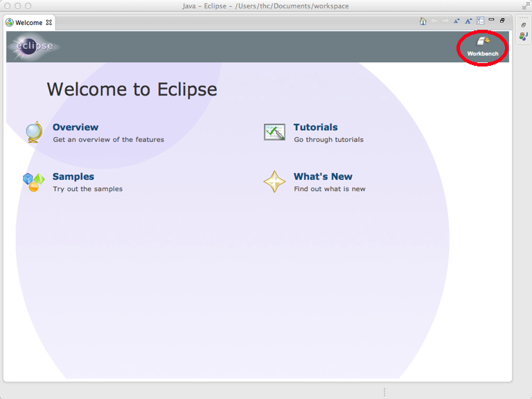Click the red close window button
The height and width of the screenshot is (399, 532).
(x=8, y=6)
